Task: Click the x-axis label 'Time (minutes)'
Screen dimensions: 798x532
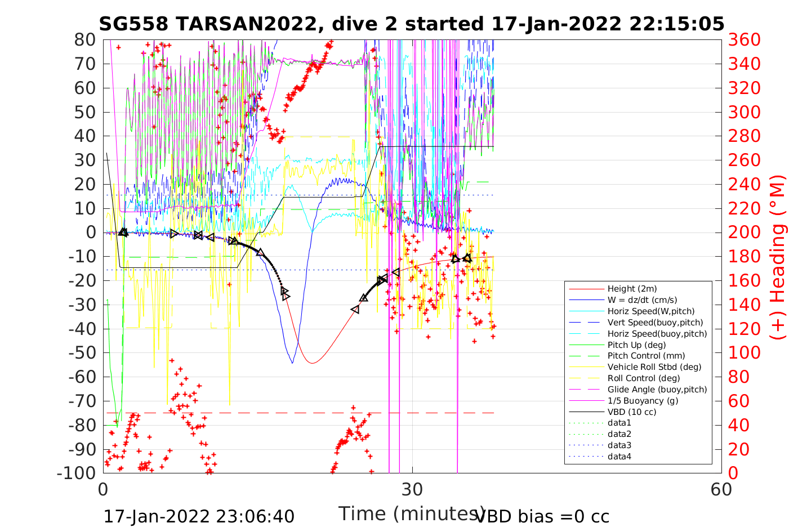Action: [412, 514]
